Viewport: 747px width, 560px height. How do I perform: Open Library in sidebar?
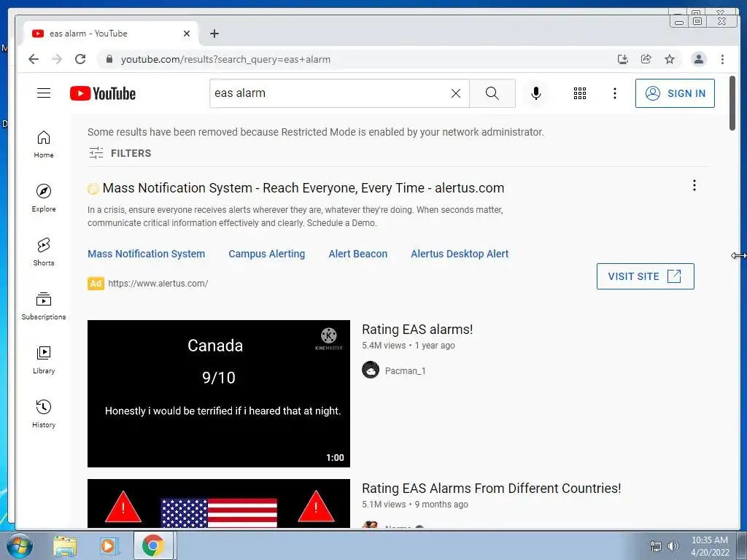click(x=44, y=359)
